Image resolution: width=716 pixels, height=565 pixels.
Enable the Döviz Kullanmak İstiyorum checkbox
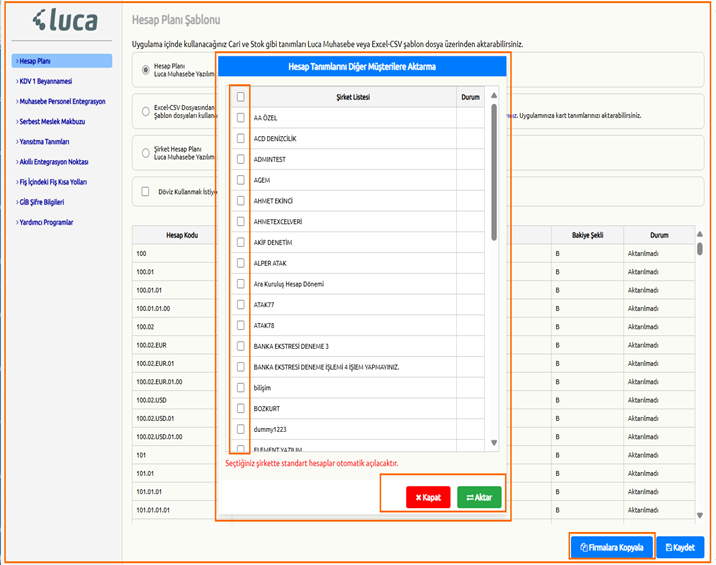click(x=145, y=191)
